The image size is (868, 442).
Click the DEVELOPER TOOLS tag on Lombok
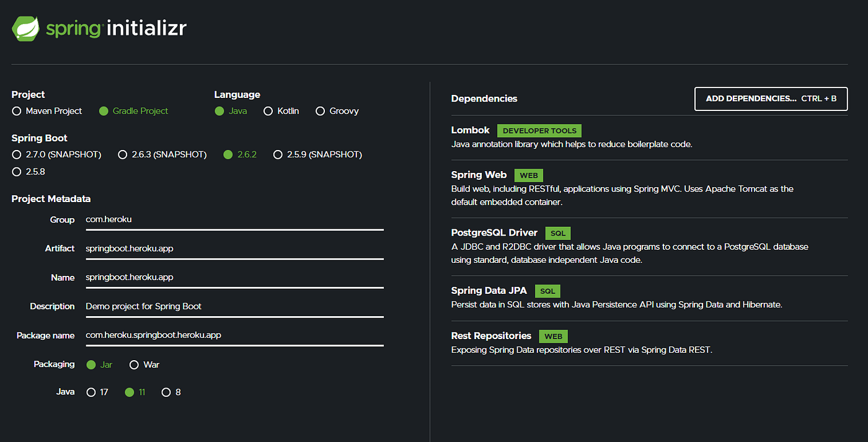coord(539,131)
